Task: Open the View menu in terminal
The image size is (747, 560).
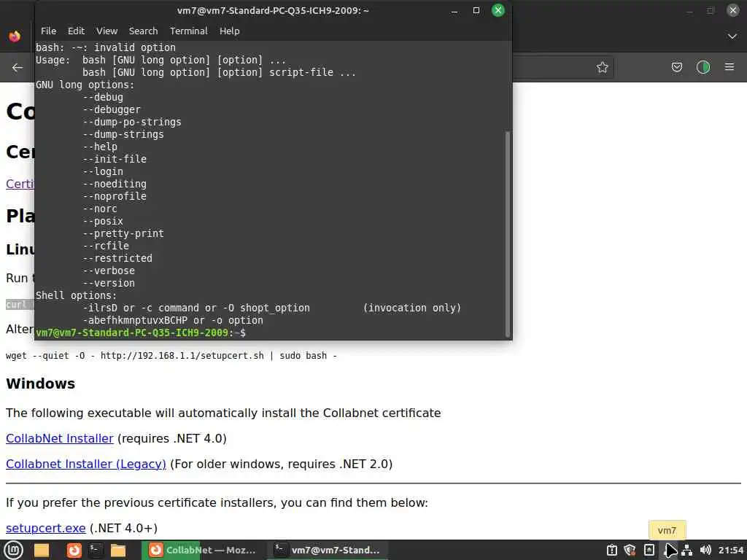Action: [x=107, y=31]
